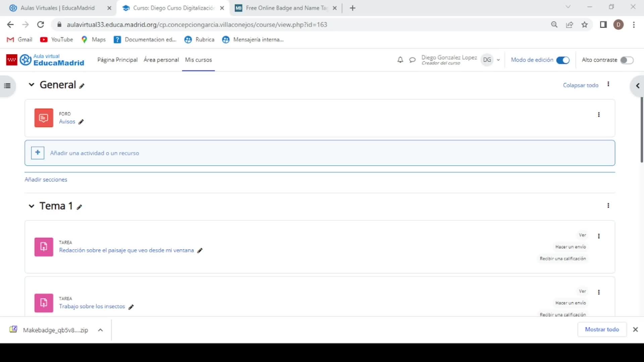The height and width of the screenshot is (362, 644).
Task: Click the notifications bell icon
Action: pos(400,60)
